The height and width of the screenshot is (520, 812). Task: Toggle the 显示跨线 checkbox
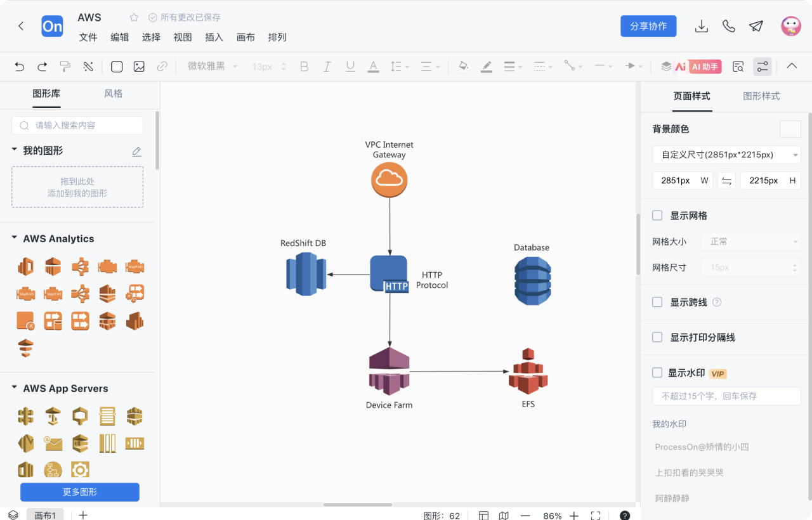[657, 302]
